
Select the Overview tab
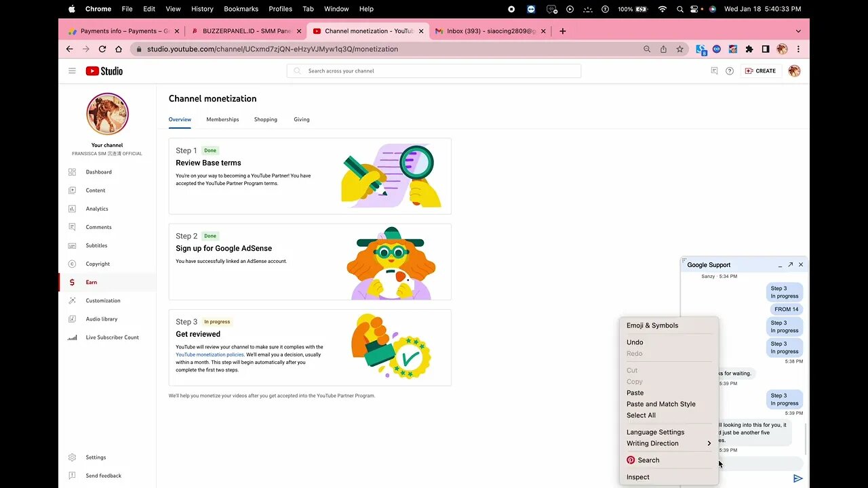pyautogui.click(x=180, y=119)
